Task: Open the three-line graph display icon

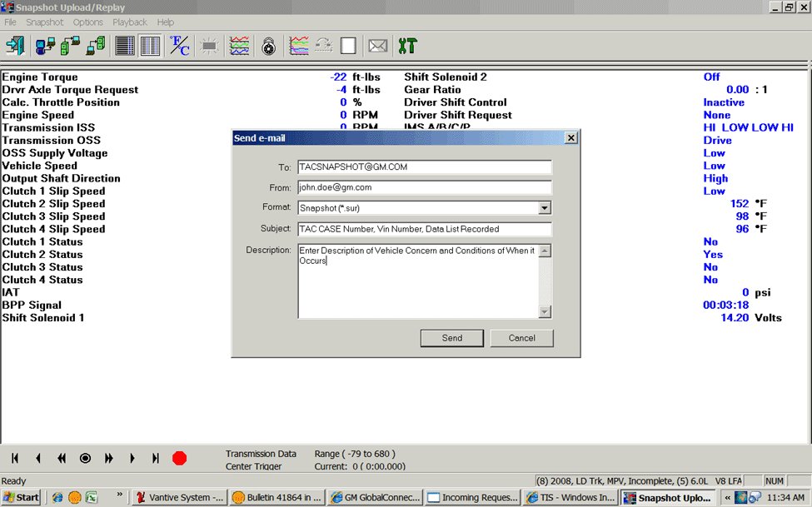Action: tap(239, 46)
